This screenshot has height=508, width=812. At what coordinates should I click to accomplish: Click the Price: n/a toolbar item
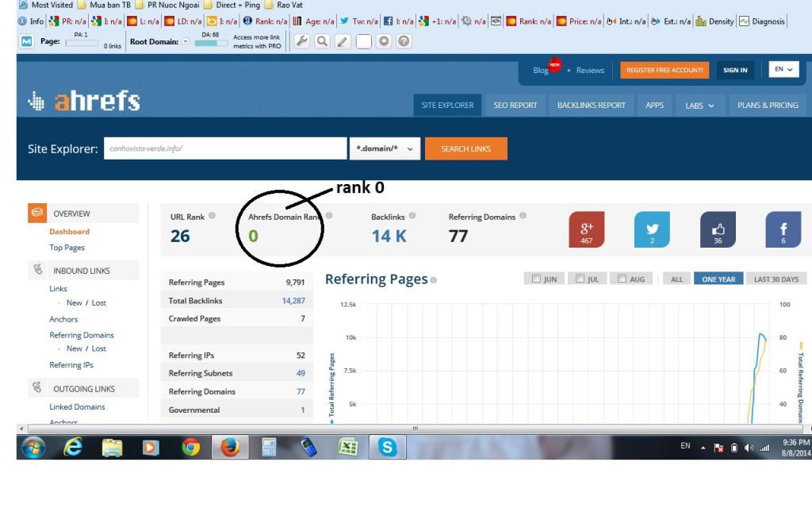(x=579, y=21)
